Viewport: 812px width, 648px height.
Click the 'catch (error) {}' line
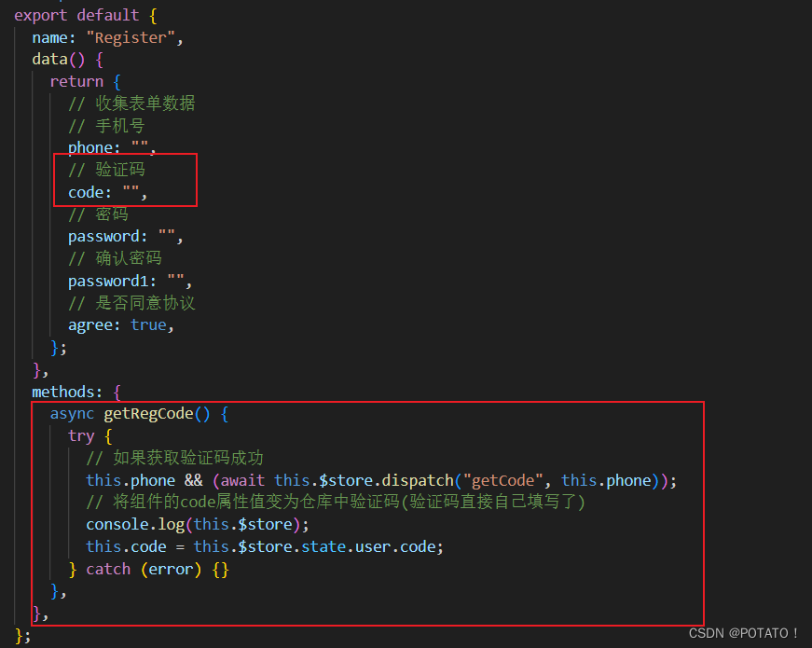tap(148, 569)
